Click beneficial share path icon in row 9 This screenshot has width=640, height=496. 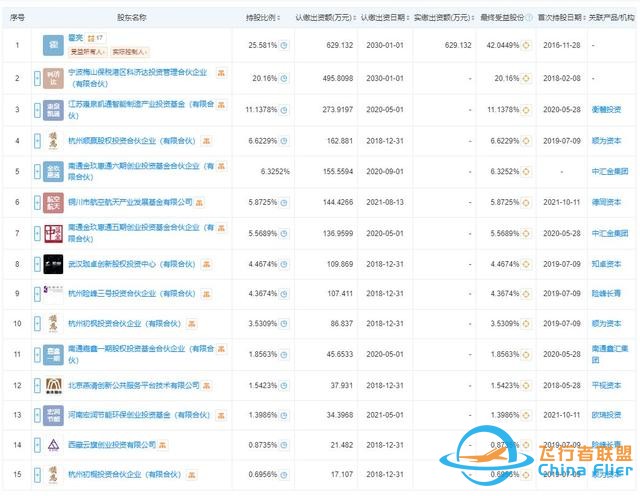click(x=527, y=294)
